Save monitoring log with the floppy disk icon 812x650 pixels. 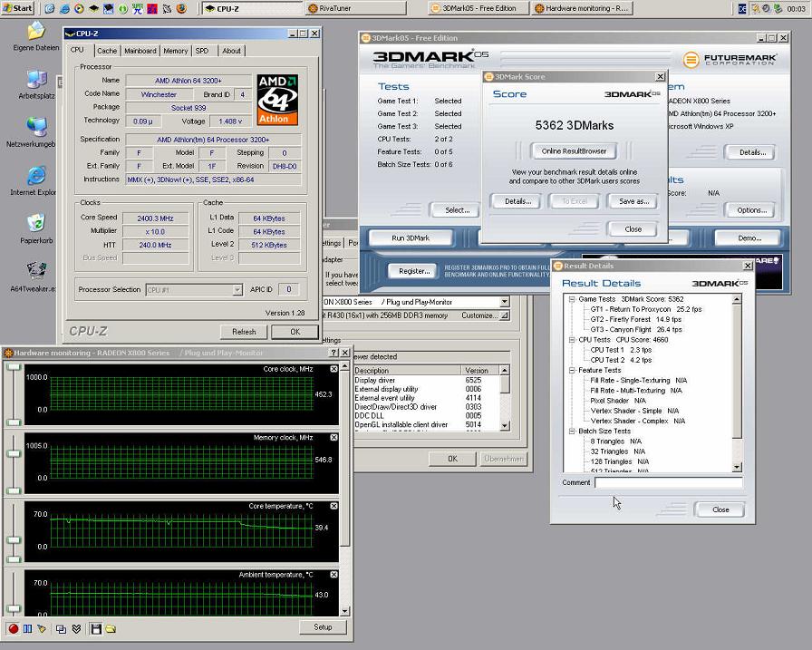pyautogui.click(x=96, y=629)
